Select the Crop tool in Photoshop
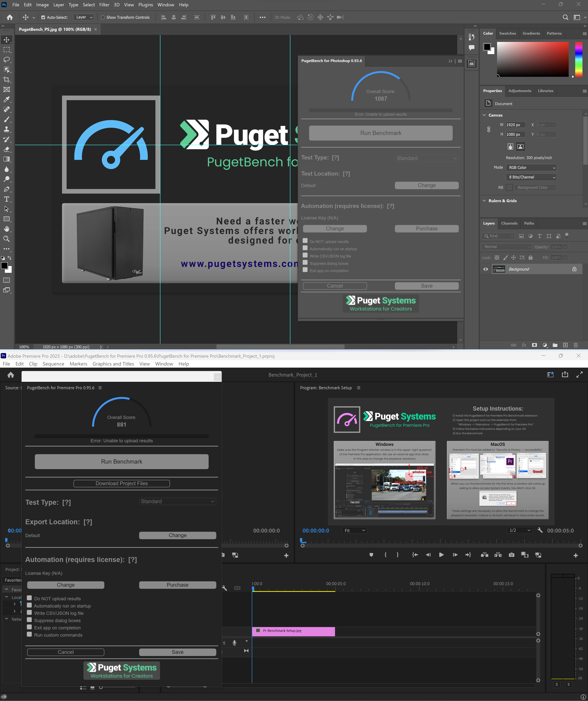This screenshot has width=588, height=701. pyautogui.click(x=7, y=79)
